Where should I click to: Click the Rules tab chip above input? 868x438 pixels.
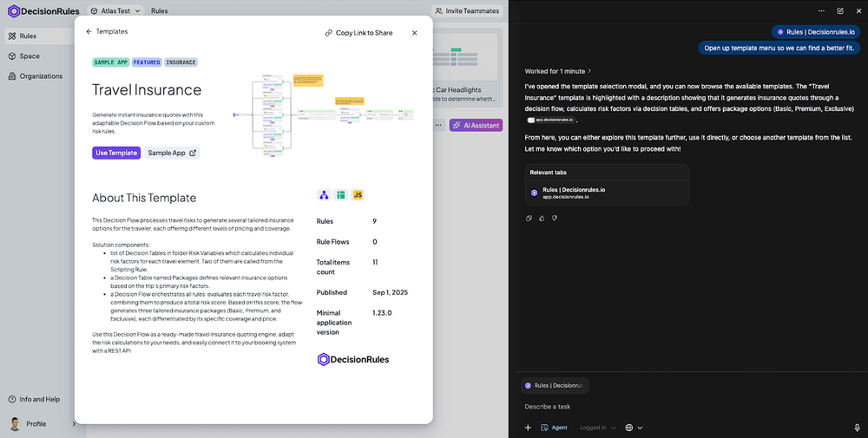click(x=555, y=385)
